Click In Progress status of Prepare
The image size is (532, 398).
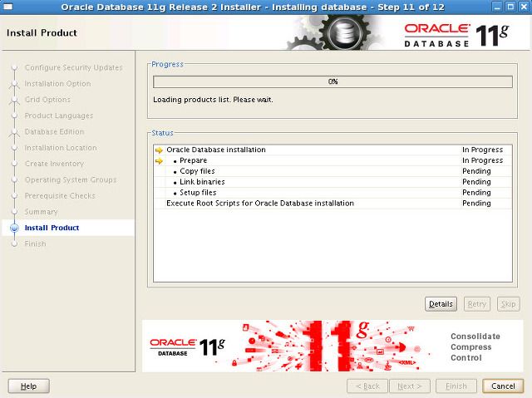tap(482, 160)
